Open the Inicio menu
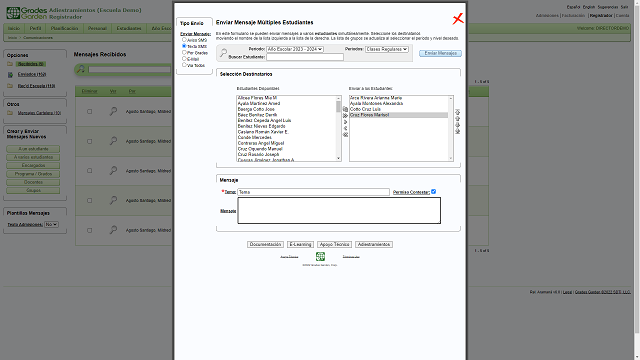This screenshot has height=360, width=640. (x=14, y=29)
